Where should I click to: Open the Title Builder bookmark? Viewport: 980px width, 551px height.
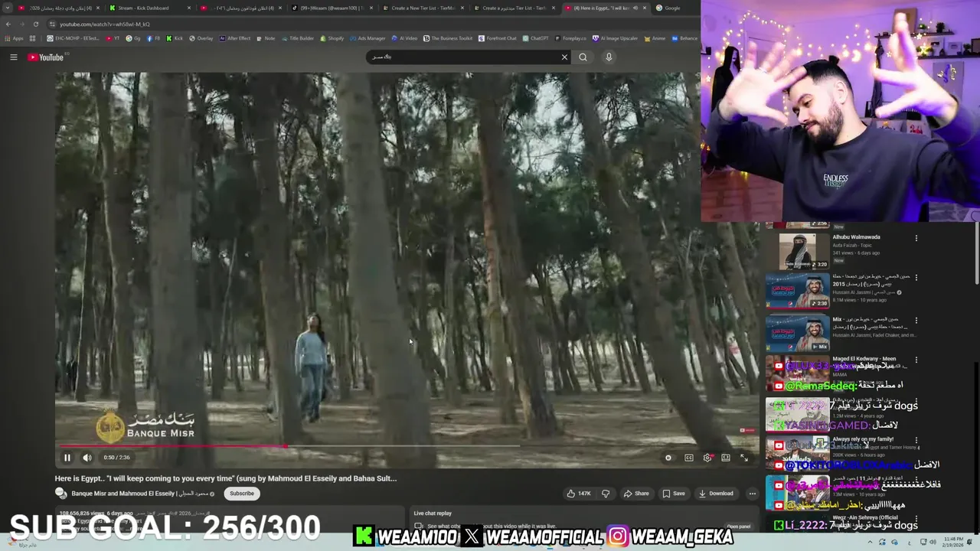[x=297, y=38]
